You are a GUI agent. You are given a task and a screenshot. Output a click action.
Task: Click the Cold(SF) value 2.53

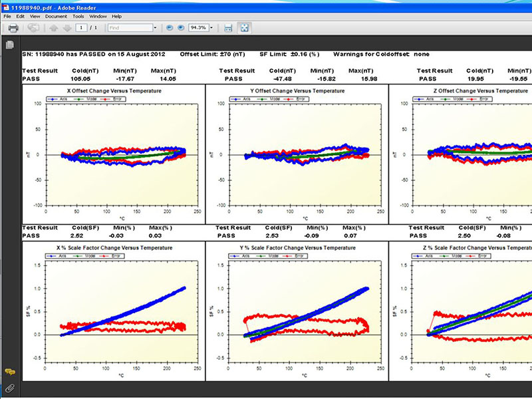[x=272, y=236]
